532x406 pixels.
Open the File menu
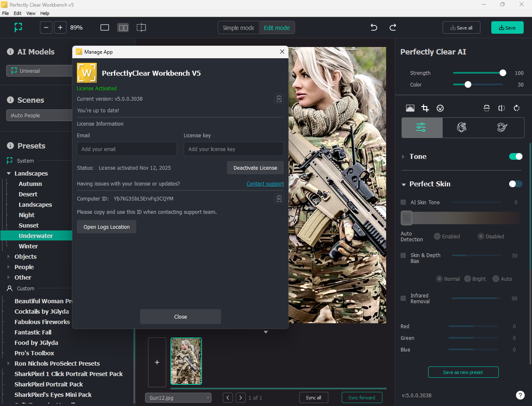pos(5,13)
